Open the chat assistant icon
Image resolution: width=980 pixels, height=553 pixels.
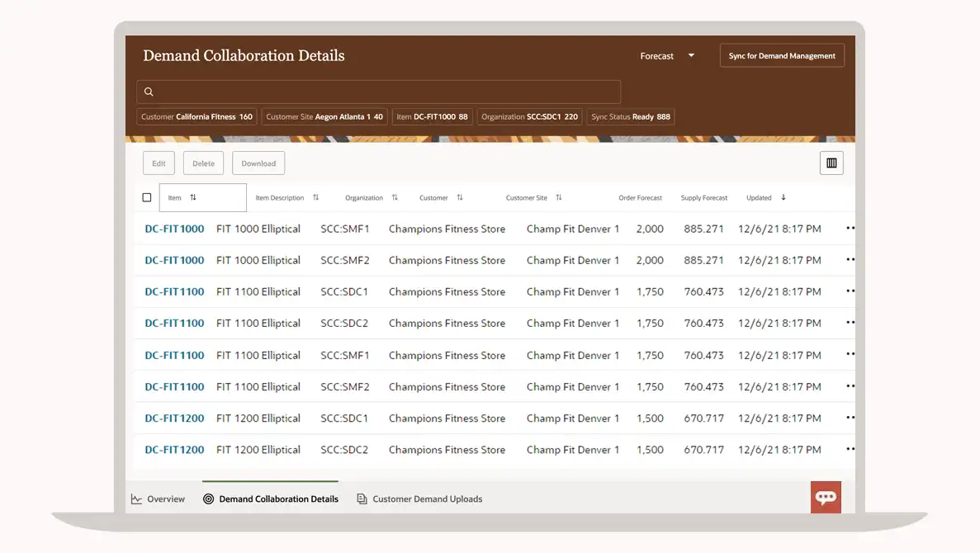point(826,497)
